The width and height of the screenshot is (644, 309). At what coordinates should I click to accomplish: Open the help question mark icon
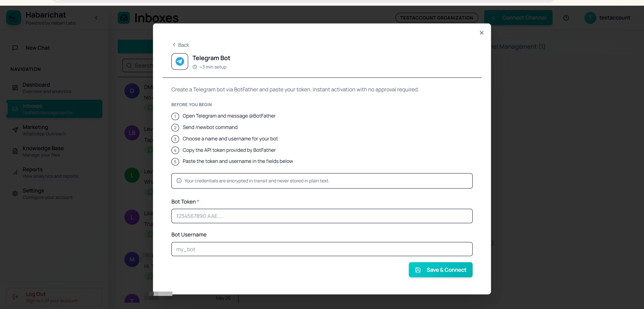566,18
